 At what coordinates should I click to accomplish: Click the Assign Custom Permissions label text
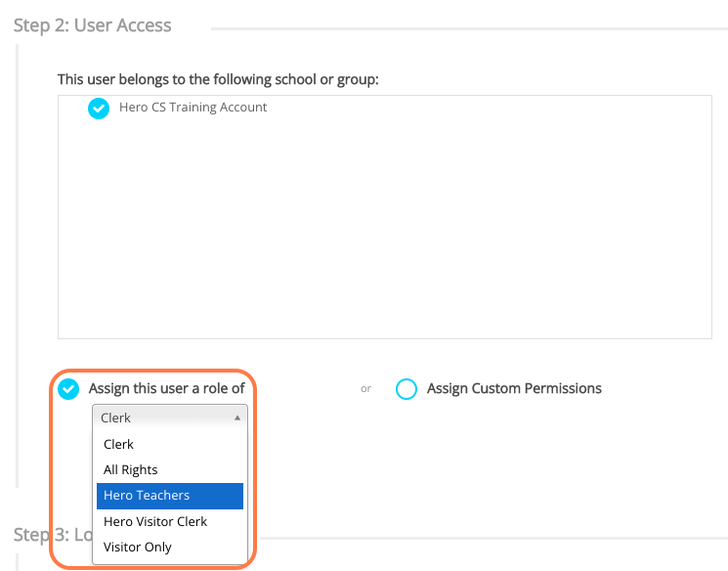pyautogui.click(x=514, y=388)
